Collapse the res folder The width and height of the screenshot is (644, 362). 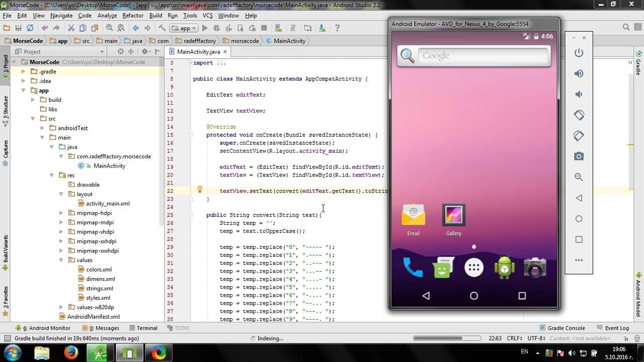pyautogui.click(x=52, y=175)
